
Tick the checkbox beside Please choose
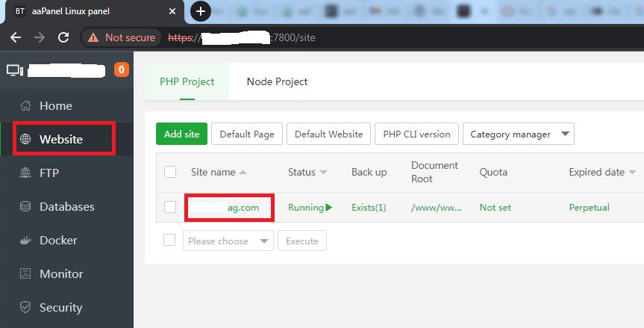169,240
